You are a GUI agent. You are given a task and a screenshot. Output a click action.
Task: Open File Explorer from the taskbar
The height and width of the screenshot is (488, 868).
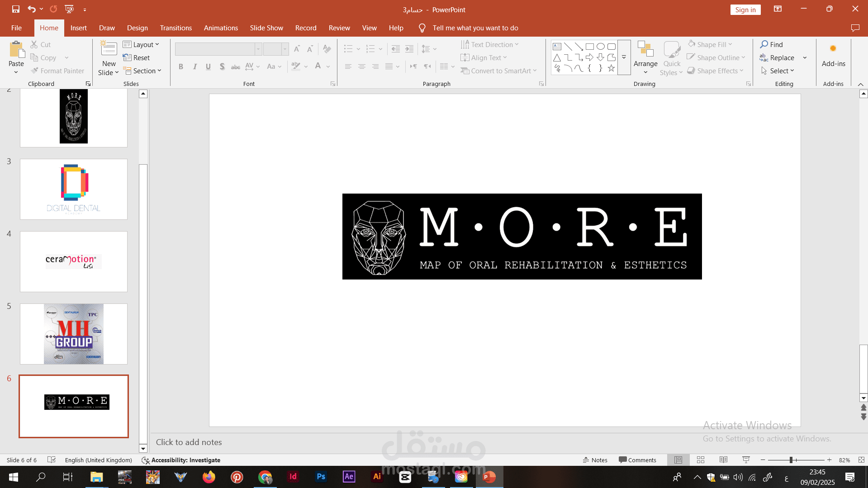point(97,477)
